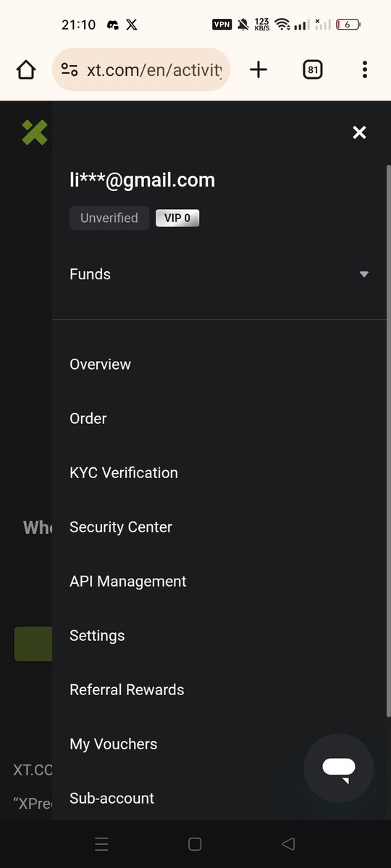The height and width of the screenshot is (868, 391).
Task: Tap the Android back navigation button
Action: tap(288, 844)
